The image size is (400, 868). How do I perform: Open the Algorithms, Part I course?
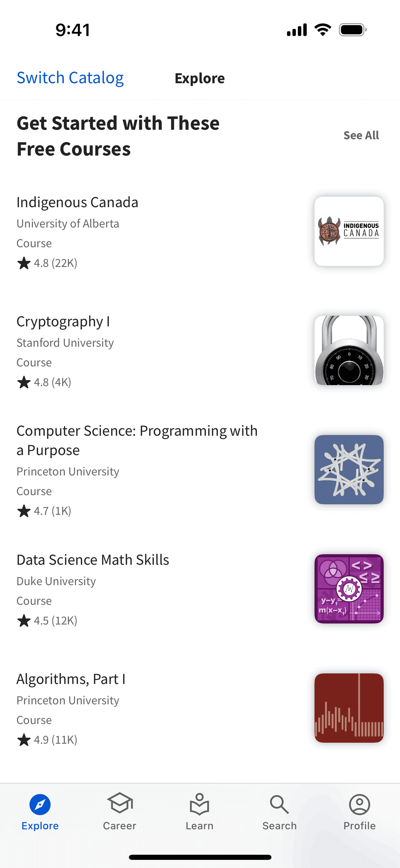pos(71,679)
